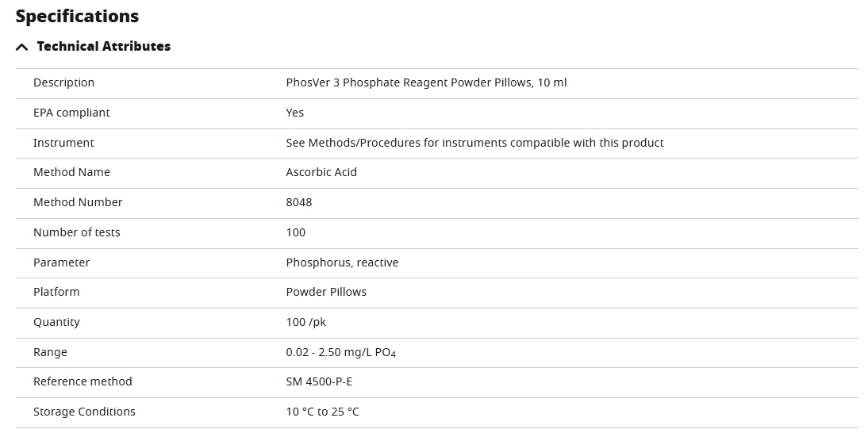
Task: Click the Specifications heading
Action: coord(77,16)
